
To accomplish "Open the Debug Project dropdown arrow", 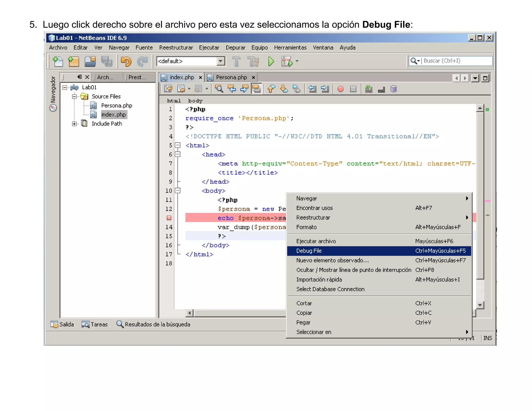I will [297, 61].
